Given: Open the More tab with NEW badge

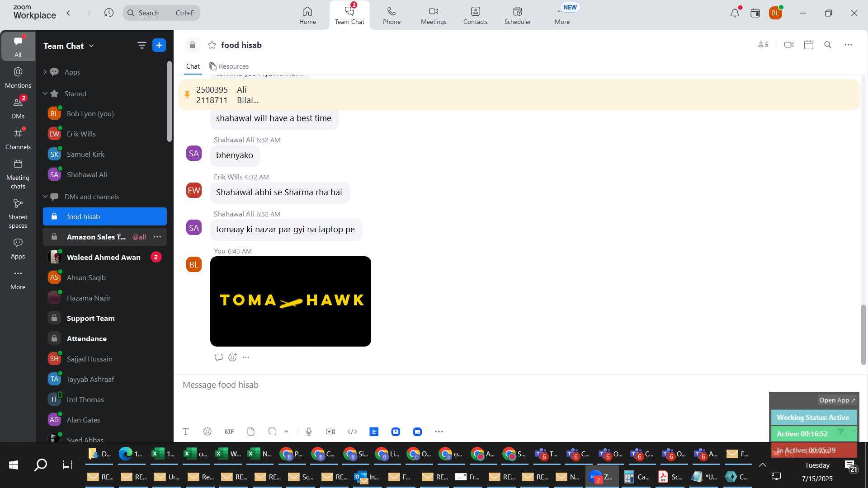Looking at the screenshot, I should (562, 15).
